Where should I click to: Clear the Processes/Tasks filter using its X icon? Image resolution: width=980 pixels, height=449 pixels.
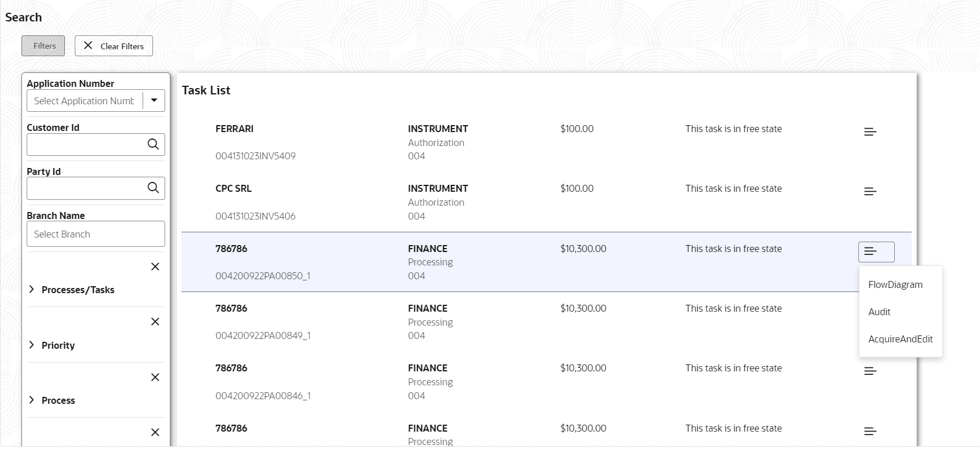point(155,267)
